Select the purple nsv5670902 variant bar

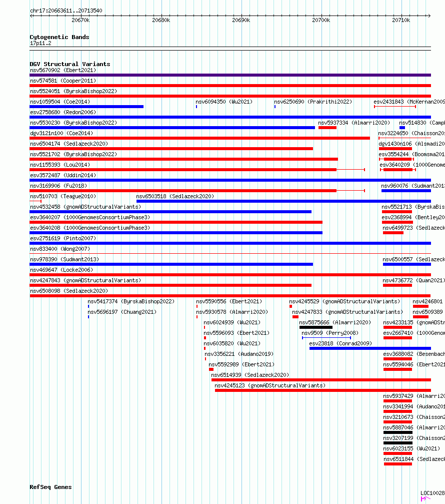coord(230,75)
